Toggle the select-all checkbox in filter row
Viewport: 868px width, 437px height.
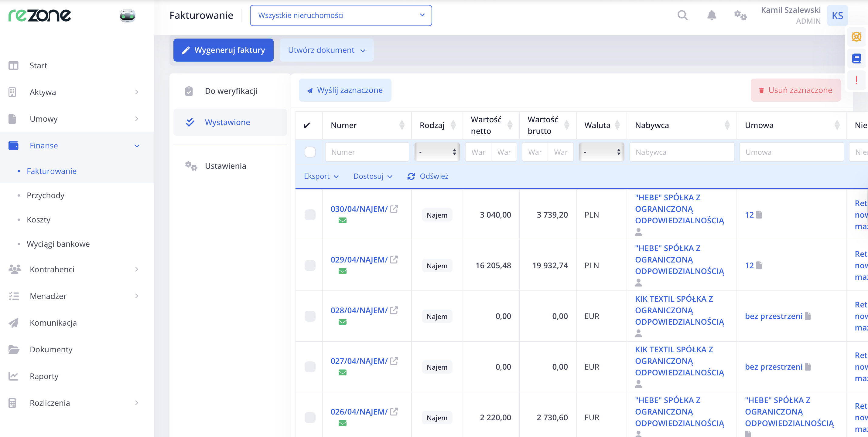click(x=310, y=152)
